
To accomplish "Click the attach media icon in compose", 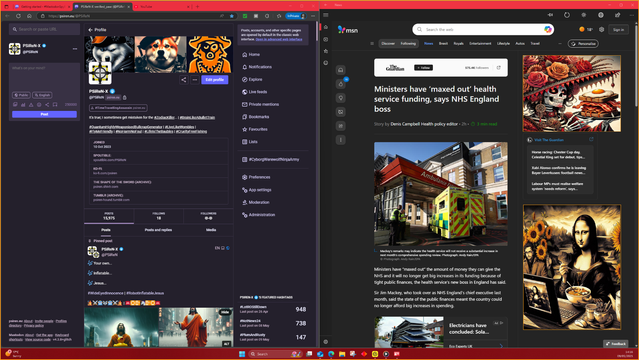I will point(15,105).
